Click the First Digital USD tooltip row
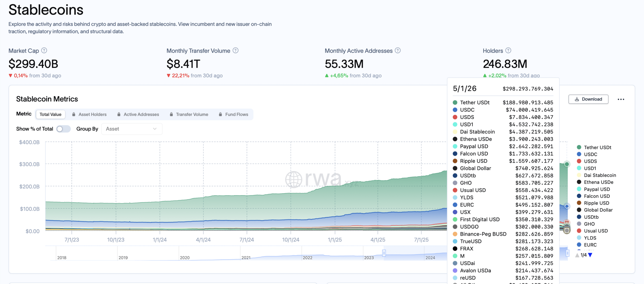644x284 pixels. [x=503, y=219]
